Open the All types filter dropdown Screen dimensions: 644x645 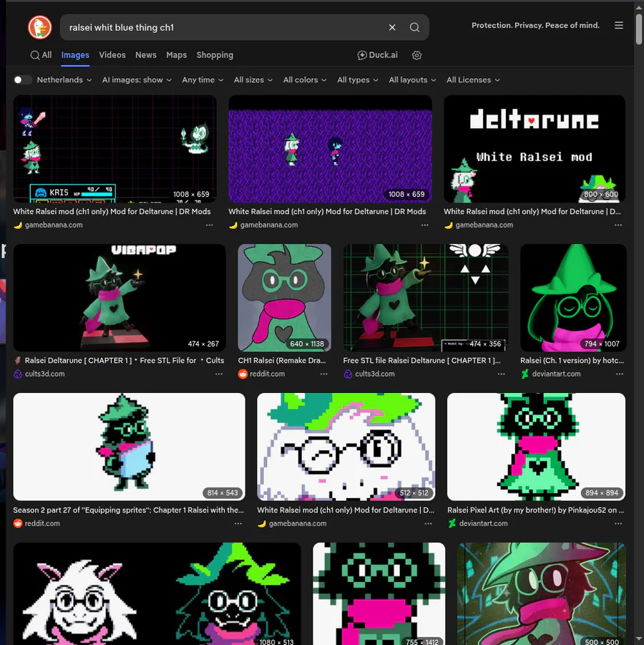point(357,79)
